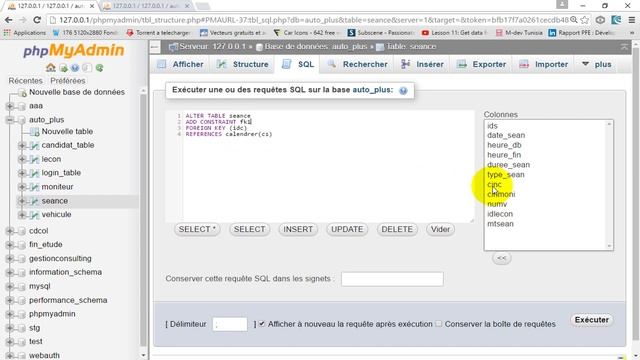The image size is (640, 360).
Task: Open Exporter tab
Action: coord(482,64)
